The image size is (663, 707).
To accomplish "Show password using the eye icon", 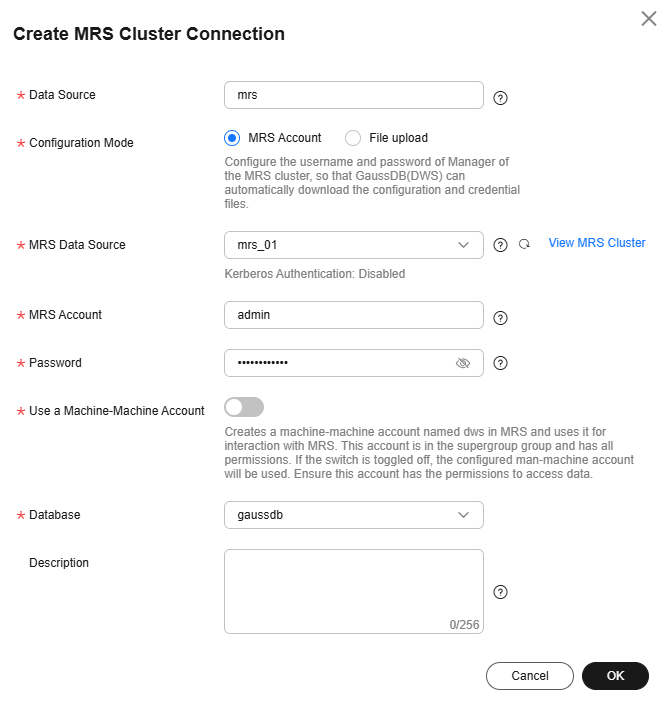I will (463, 363).
